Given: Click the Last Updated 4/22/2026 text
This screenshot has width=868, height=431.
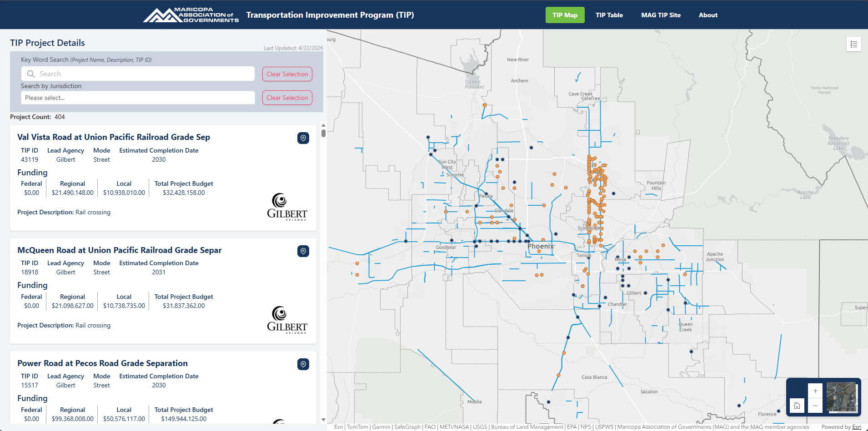Looking at the screenshot, I should point(293,48).
